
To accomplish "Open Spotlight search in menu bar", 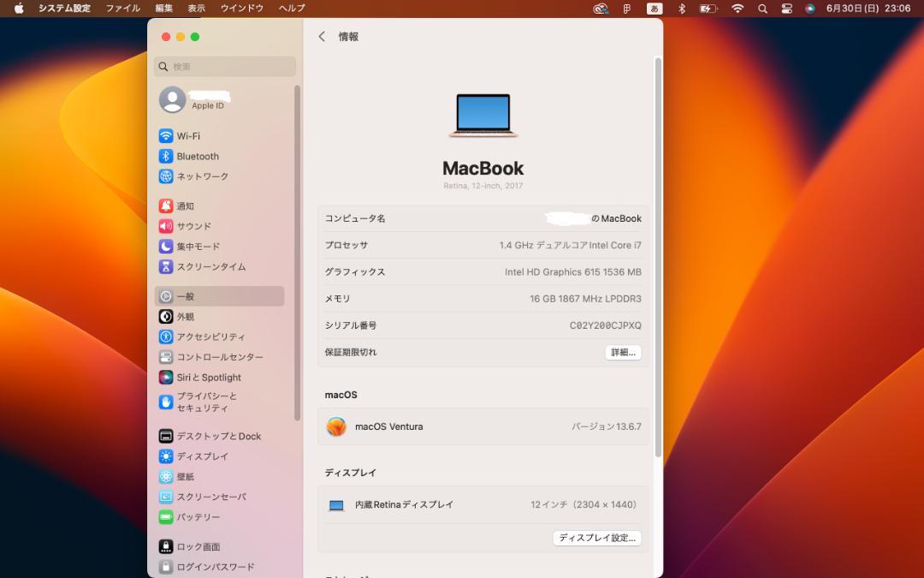I will pos(762,9).
